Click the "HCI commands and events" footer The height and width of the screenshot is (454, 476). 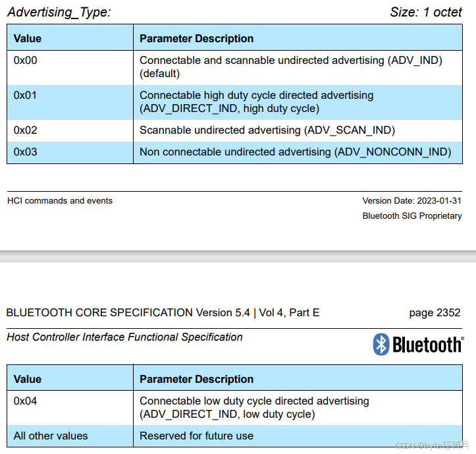(x=60, y=201)
